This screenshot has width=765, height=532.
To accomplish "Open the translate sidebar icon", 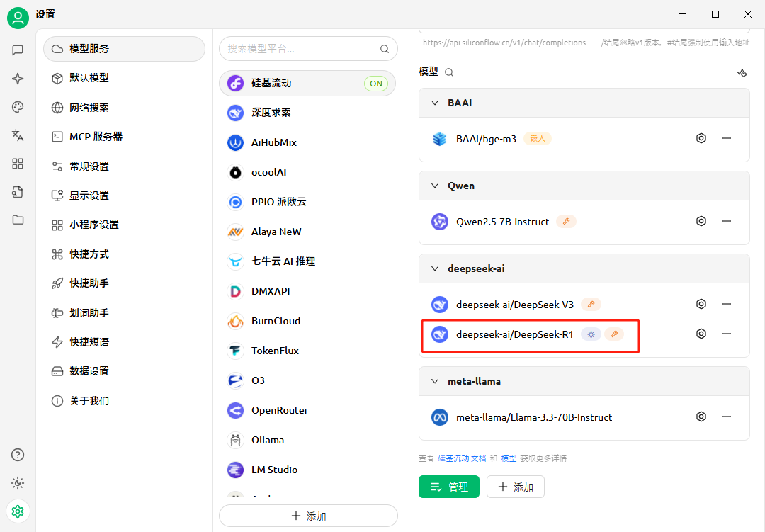I will pos(18,135).
